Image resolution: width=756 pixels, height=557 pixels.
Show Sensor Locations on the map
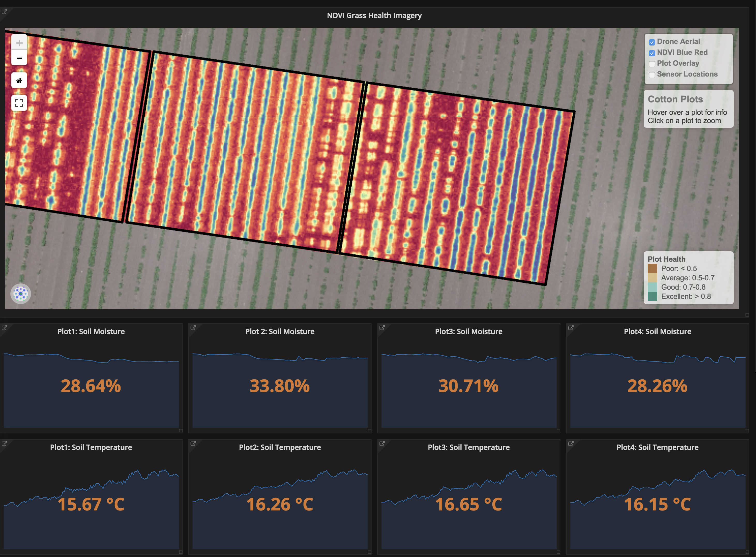coord(652,74)
